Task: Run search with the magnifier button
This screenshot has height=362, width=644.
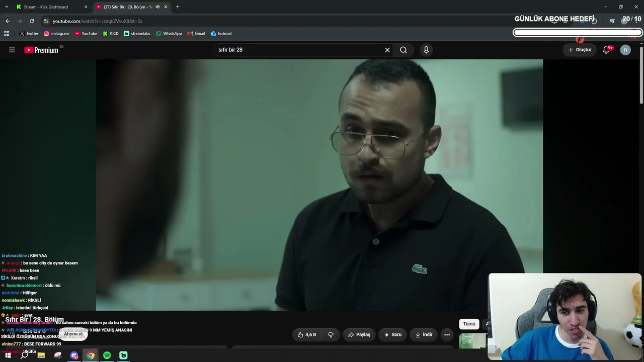Action: pos(404,50)
